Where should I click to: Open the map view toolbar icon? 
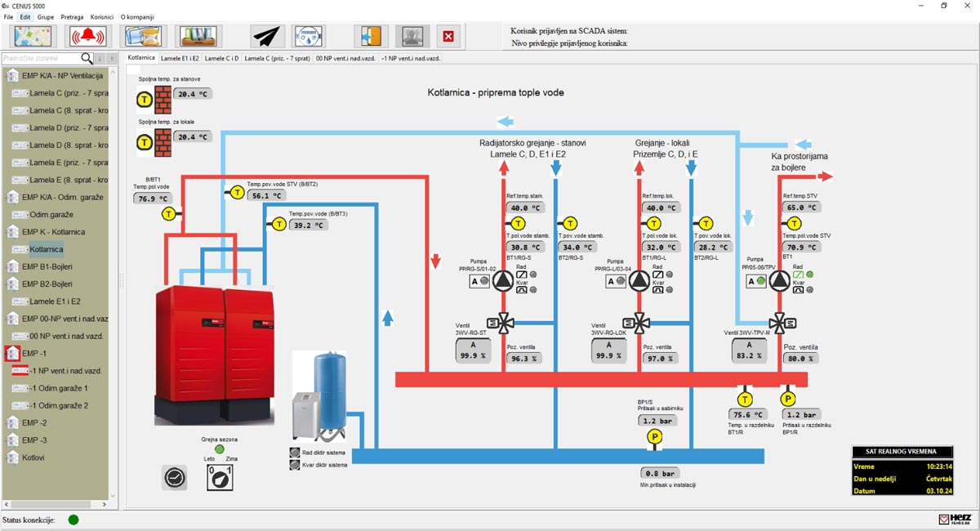click(33, 36)
